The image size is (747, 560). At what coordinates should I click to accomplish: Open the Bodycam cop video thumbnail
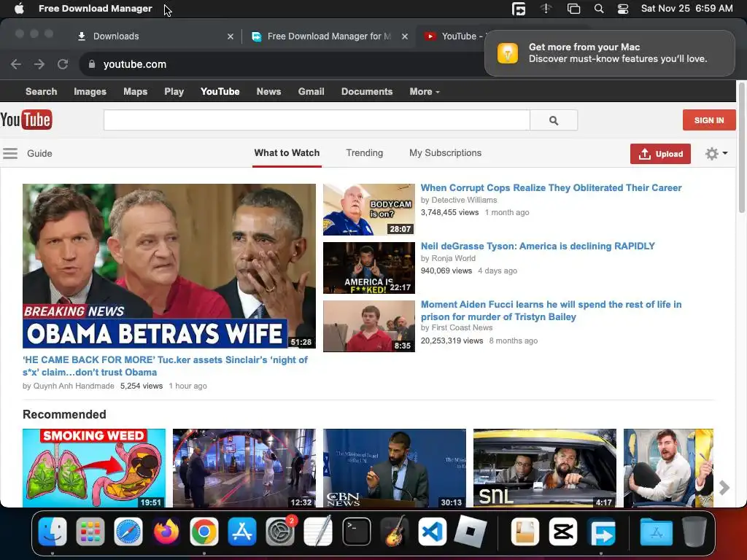(x=368, y=209)
